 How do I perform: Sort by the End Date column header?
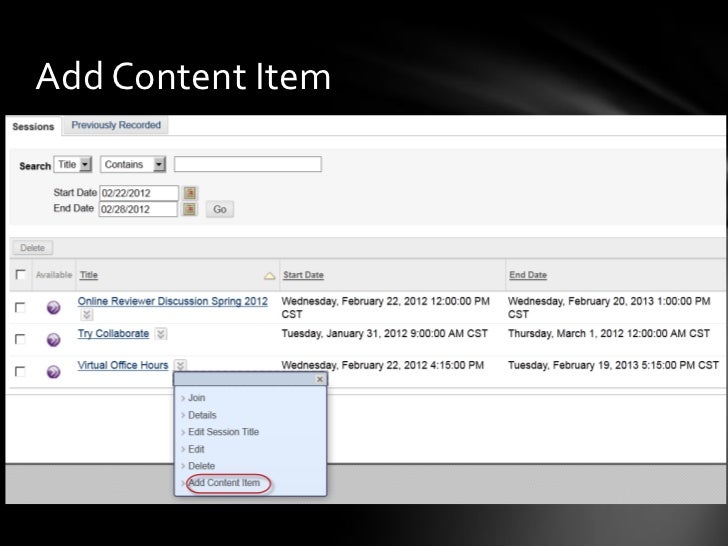tap(528, 275)
